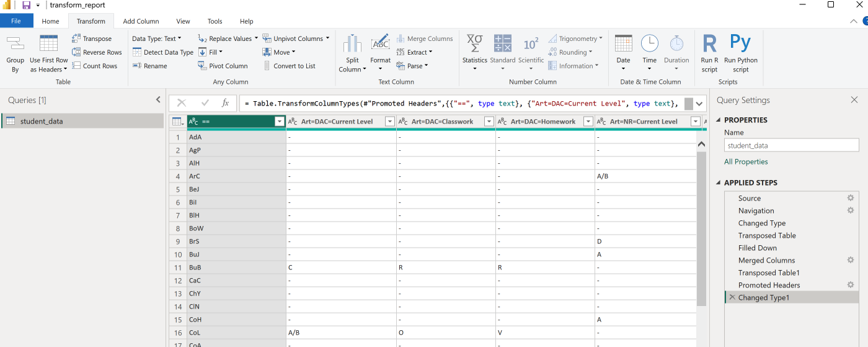
Task: Count rows in the table
Action: click(94, 66)
